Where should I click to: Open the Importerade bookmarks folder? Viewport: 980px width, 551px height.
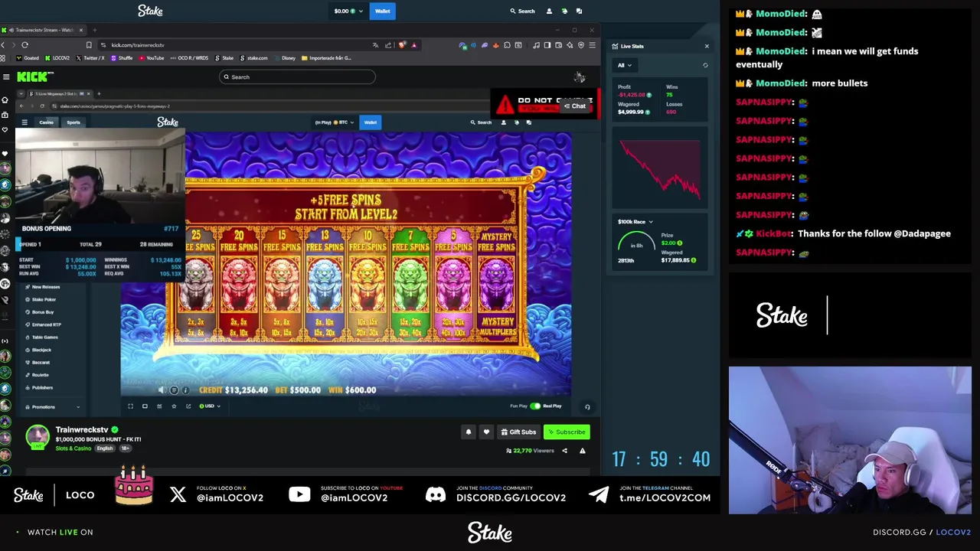coord(327,58)
